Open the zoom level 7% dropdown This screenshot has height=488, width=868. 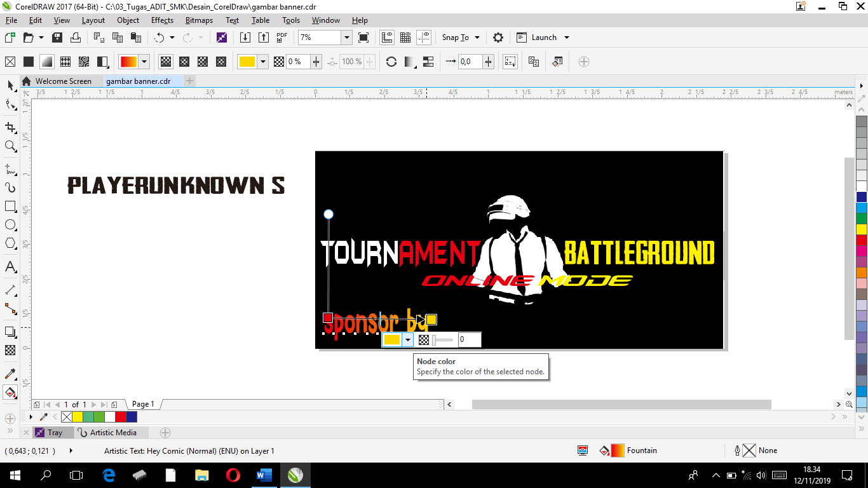(347, 37)
